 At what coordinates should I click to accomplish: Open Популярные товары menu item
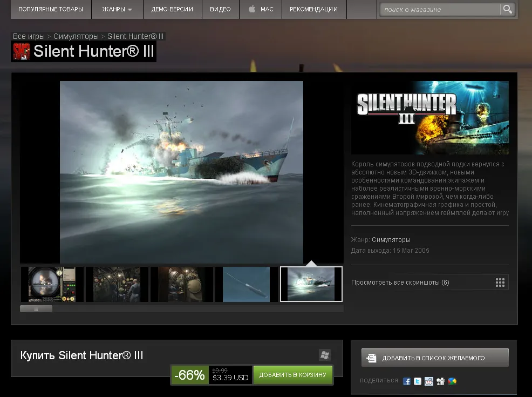pyautogui.click(x=51, y=9)
